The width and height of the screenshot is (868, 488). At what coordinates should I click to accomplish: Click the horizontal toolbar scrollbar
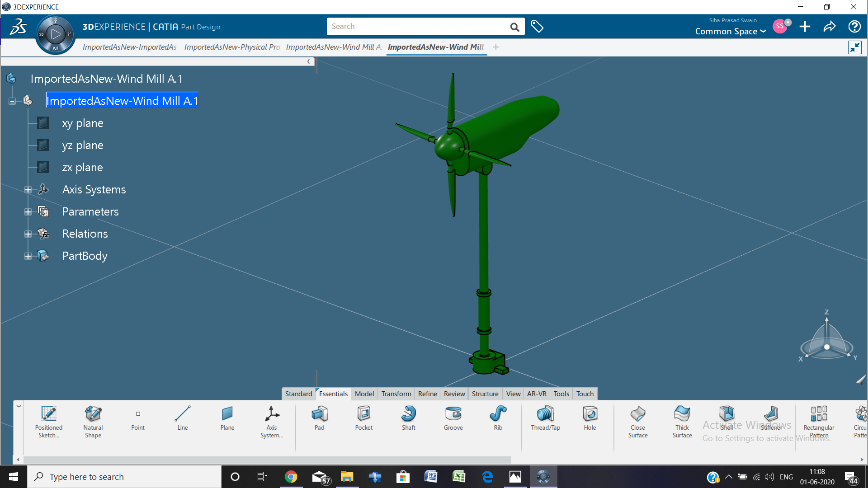click(267, 460)
